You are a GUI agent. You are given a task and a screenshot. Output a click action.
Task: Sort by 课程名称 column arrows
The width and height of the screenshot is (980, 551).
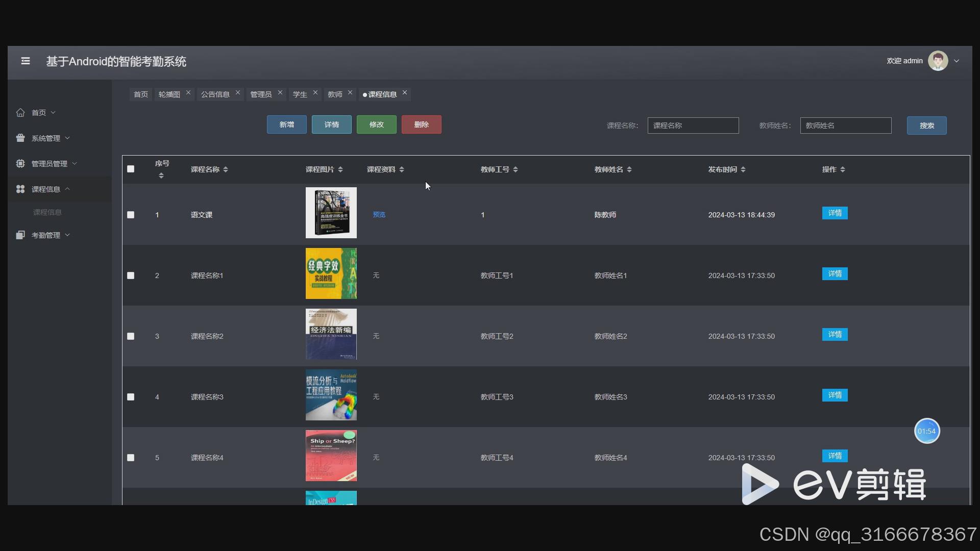tap(226, 170)
